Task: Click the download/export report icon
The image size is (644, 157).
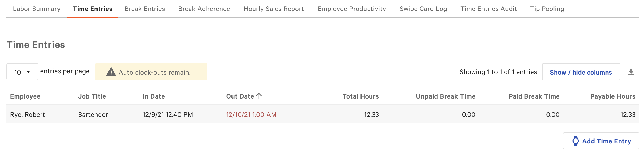Action: point(631,71)
